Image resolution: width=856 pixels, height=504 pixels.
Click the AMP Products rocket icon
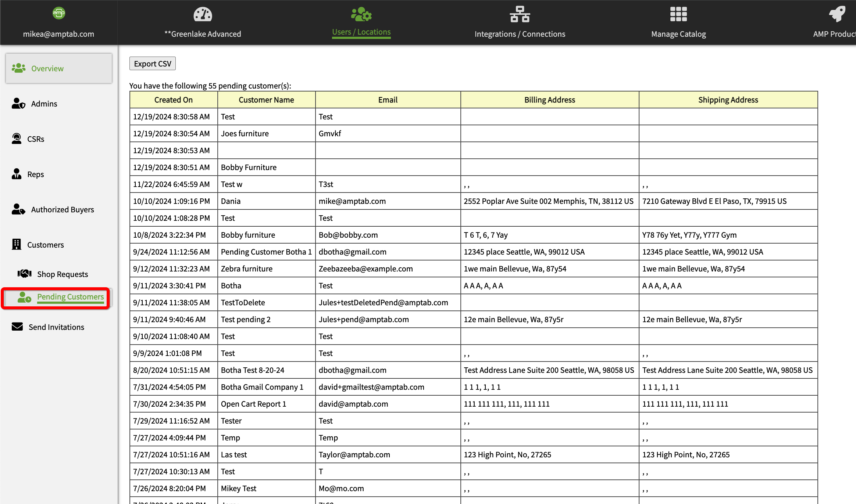click(x=837, y=15)
